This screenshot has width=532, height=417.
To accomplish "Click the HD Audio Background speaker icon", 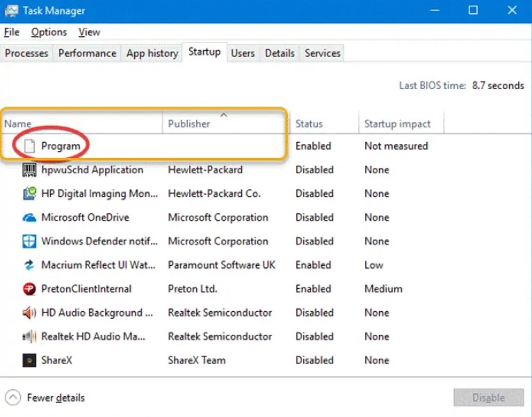I will coord(29,313).
